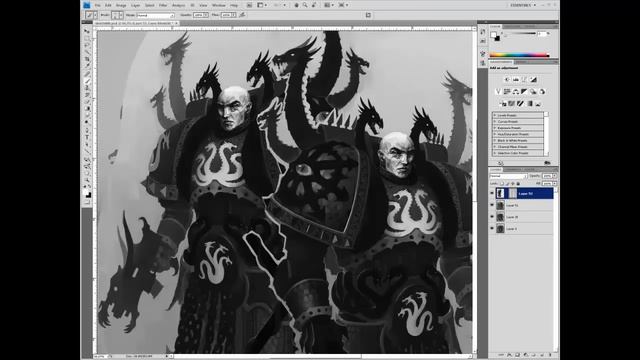The width and height of the screenshot is (640, 360).
Task: Click the Selective Color adjustment icon
Action: [538, 104]
